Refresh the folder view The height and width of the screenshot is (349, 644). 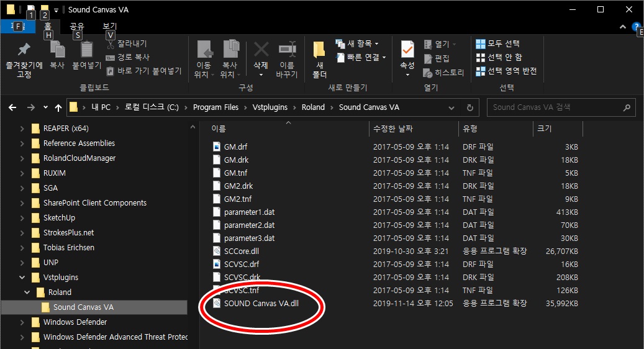(470, 107)
